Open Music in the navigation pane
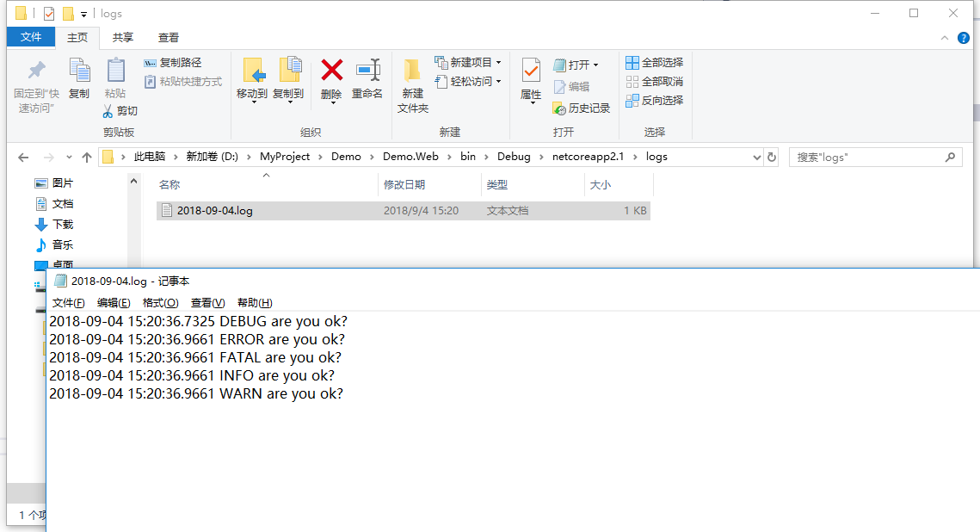Viewport: 980px width, 532px height. (54, 245)
